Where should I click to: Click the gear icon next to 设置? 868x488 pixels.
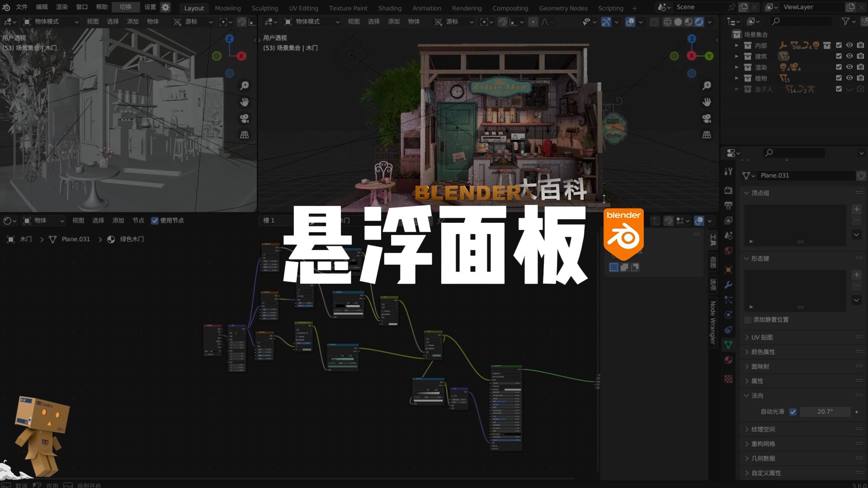[x=165, y=7]
